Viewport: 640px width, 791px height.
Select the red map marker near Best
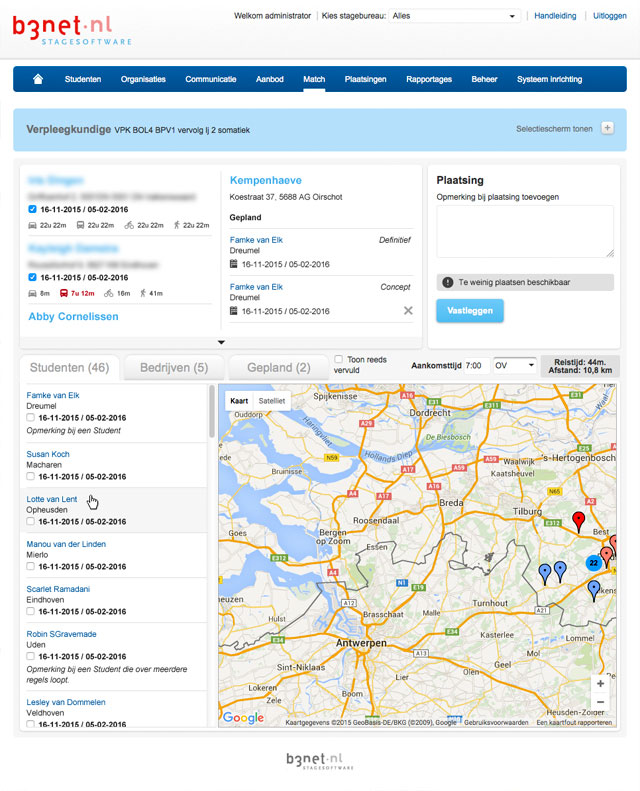(578, 521)
